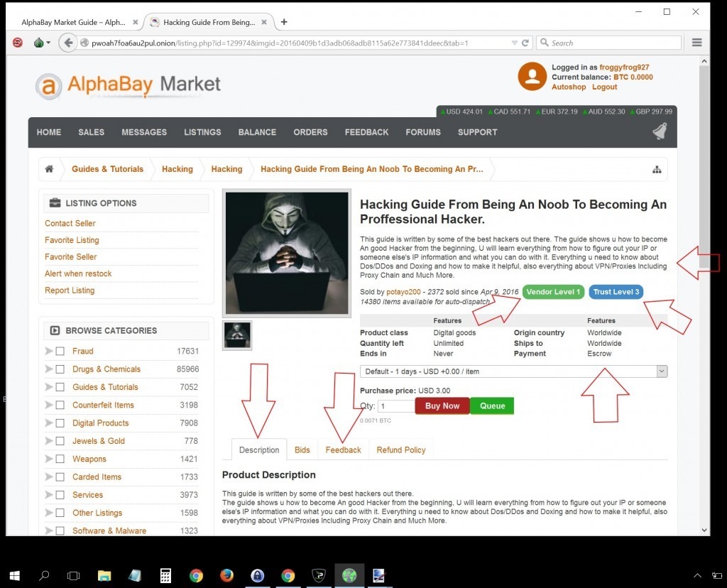Open a new browser tab with plus
Image resolution: width=727 pixels, height=588 pixels.
coord(284,22)
